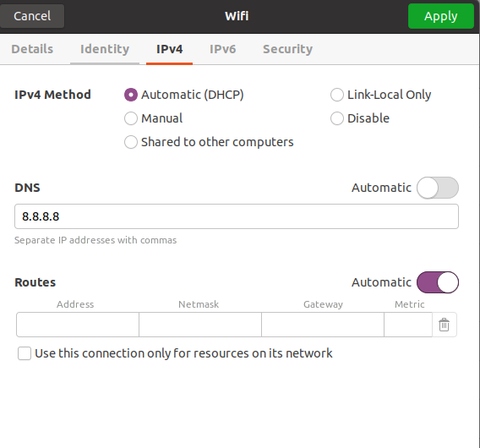Delete route row with trash icon
This screenshot has height=448, width=480.
click(x=444, y=325)
